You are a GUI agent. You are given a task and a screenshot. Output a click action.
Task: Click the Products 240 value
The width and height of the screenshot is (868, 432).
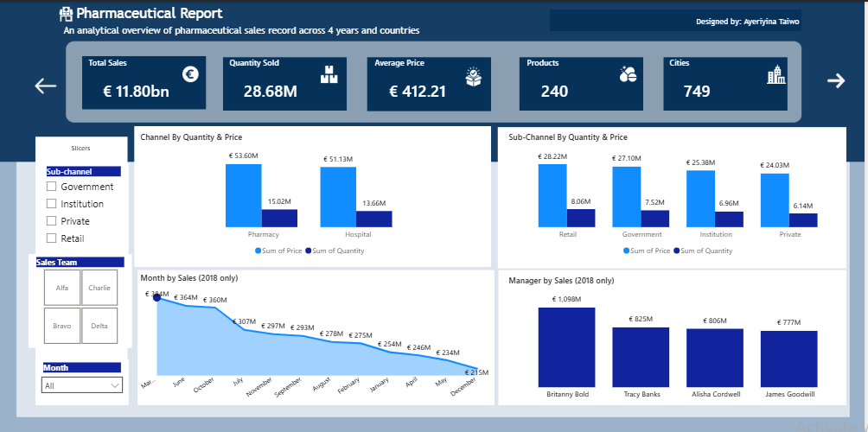pyautogui.click(x=554, y=92)
